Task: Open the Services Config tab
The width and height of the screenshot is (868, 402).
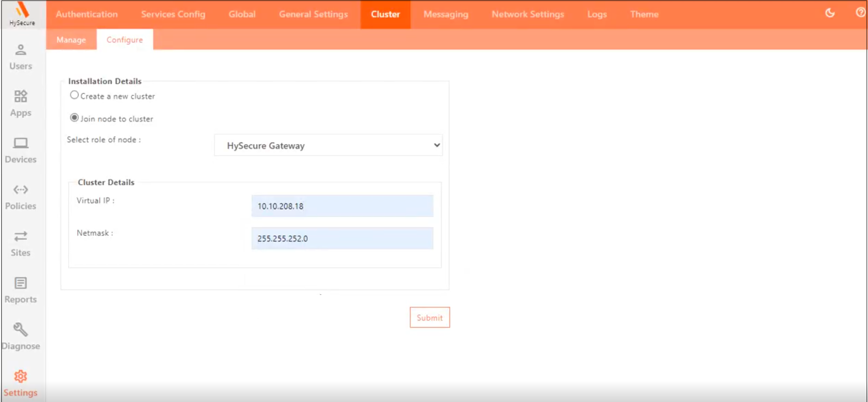Action: point(173,14)
